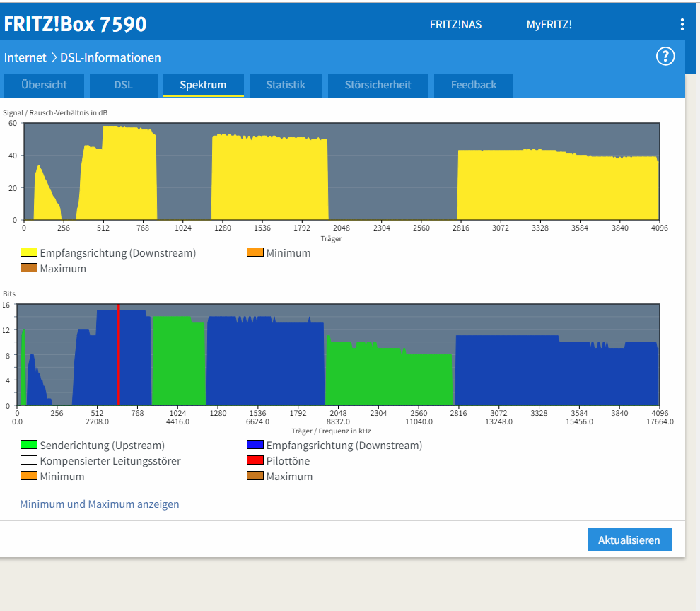Switch to the Feedback tab
This screenshot has height=611, width=700.
tap(474, 85)
